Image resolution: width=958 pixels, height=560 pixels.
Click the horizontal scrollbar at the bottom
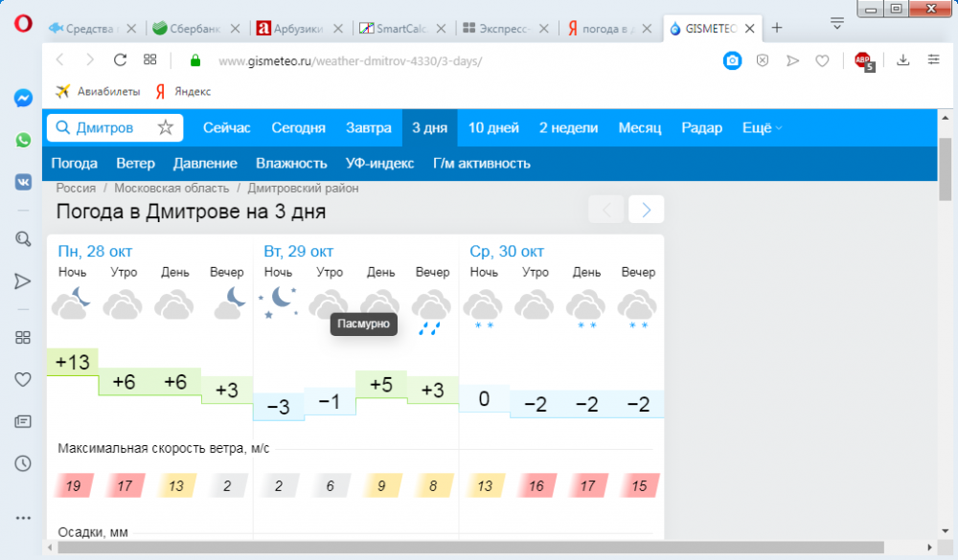pyautogui.click(x=479, y=548)
